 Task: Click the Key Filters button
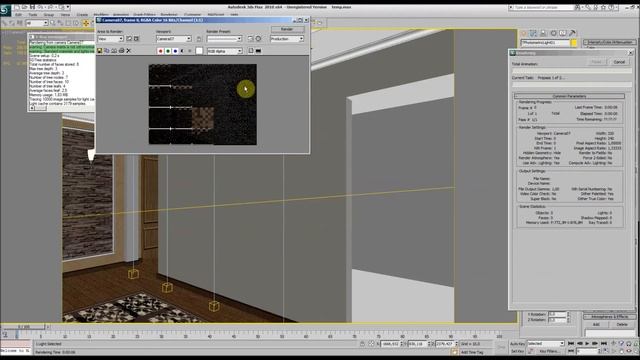pyautogui.click(x=549, y=351)
